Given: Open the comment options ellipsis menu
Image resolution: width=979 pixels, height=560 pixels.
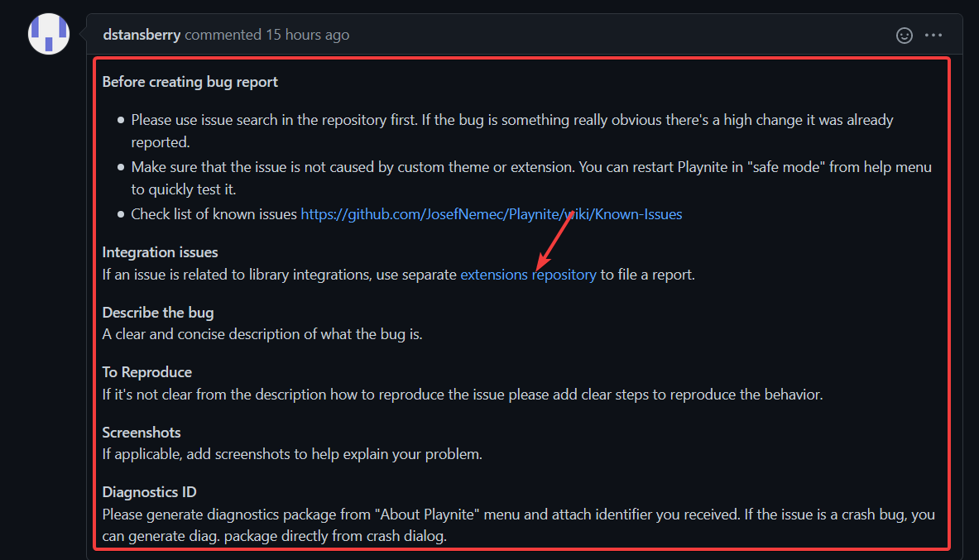Looking at the screenshot, I should click(x=933, y=35).
